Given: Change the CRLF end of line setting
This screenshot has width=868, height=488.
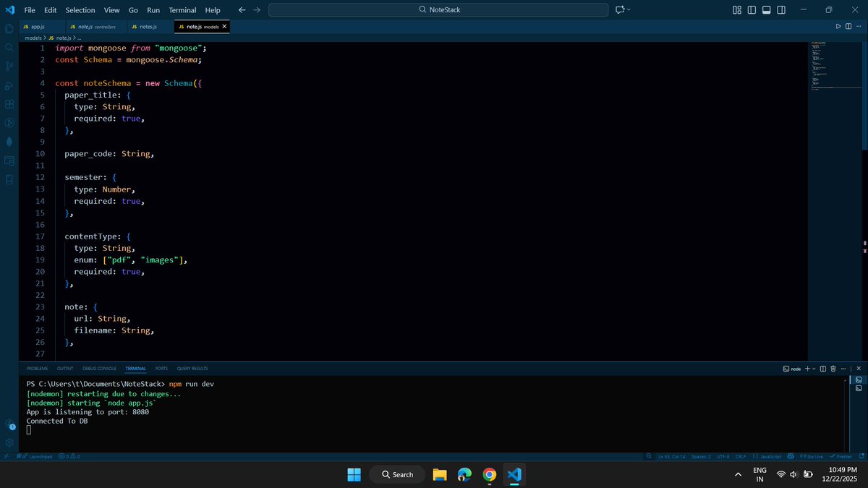Looking at the screenshot, I should click(x=741, y=456).
